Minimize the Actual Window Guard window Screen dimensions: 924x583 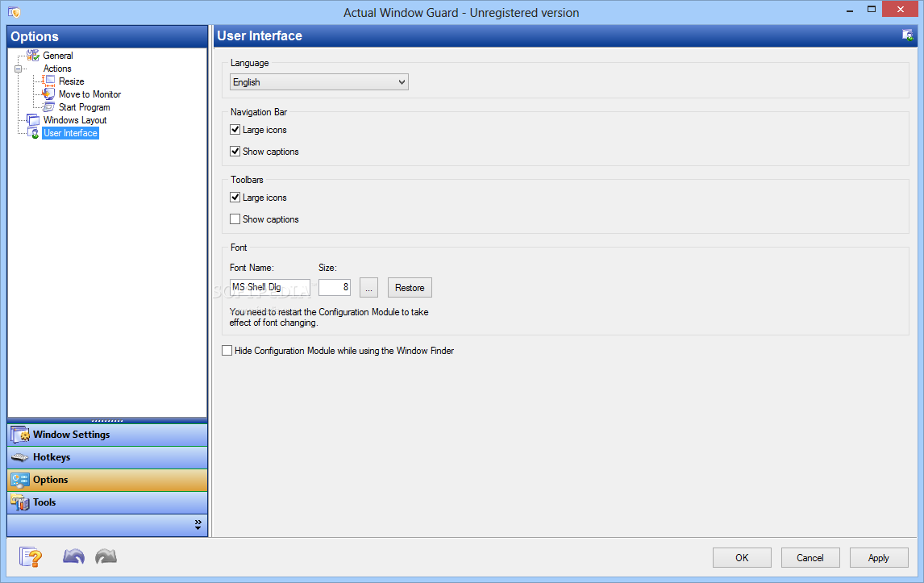[x=850, y=11]
